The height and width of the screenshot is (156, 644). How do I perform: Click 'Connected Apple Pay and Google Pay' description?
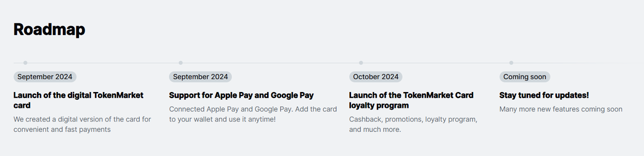[x=253, y=114]
